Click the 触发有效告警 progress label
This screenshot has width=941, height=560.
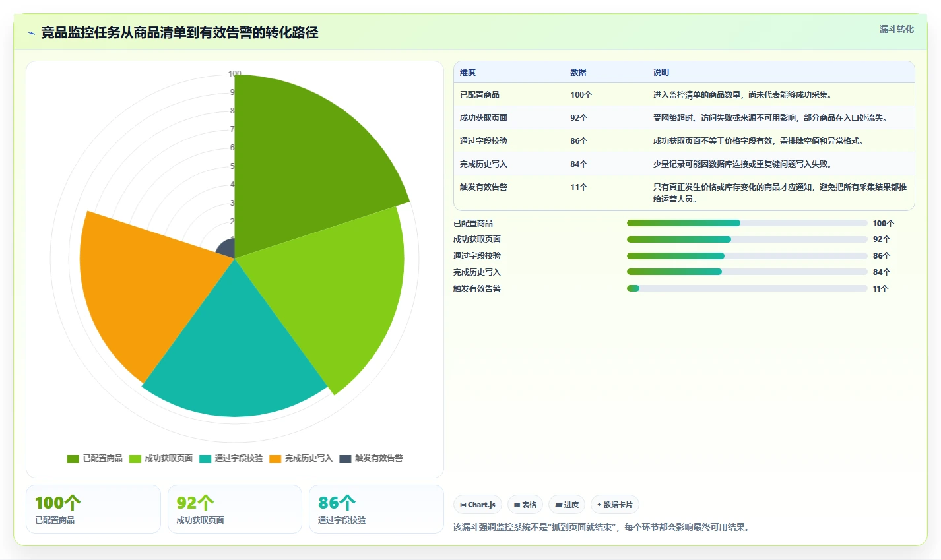[477, 289]
